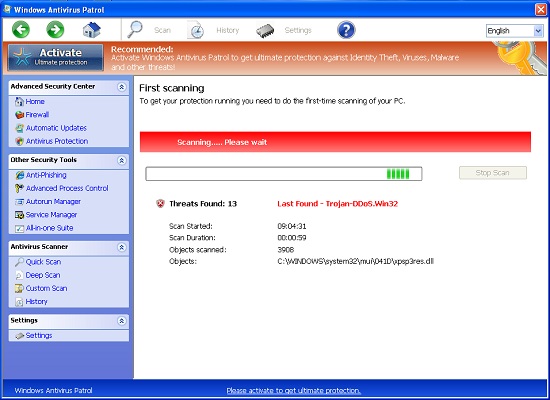Collapse the Advanced Security Center panel
This screenshot has width=550, height=400.
(121, 87)
